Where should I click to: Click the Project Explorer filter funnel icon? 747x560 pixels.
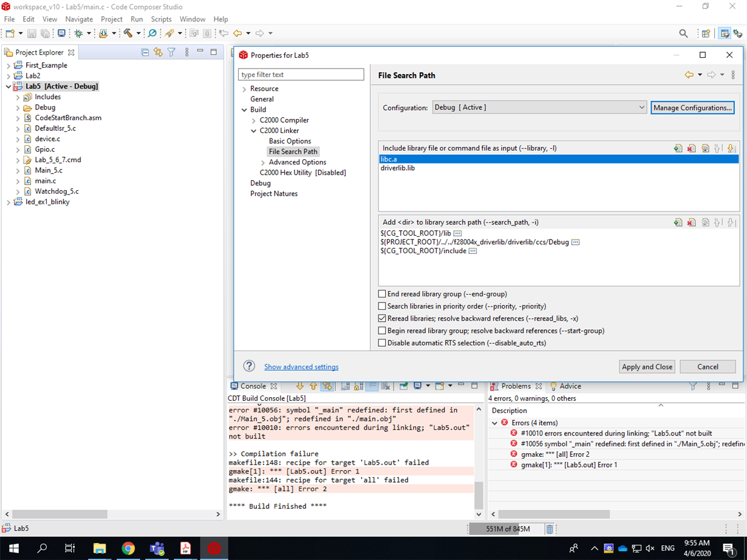click(x=171, y=52)
